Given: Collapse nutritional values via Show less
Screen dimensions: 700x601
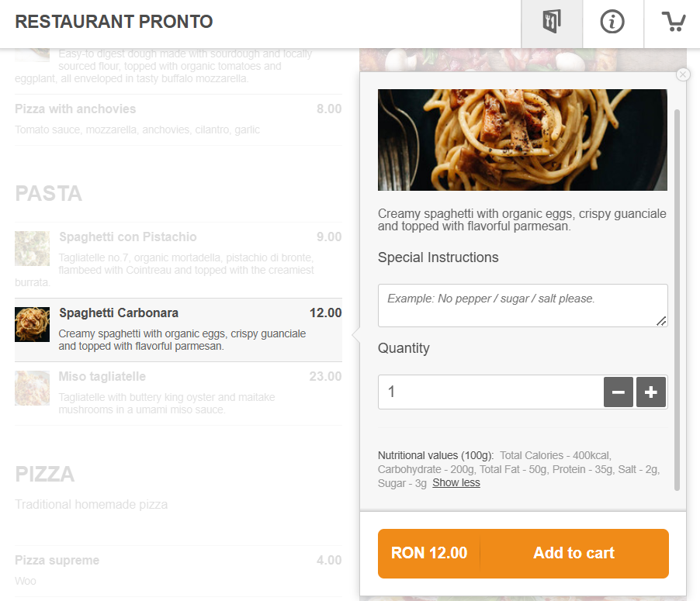Looking at the screenshot, I should click(x=456, y=482).
